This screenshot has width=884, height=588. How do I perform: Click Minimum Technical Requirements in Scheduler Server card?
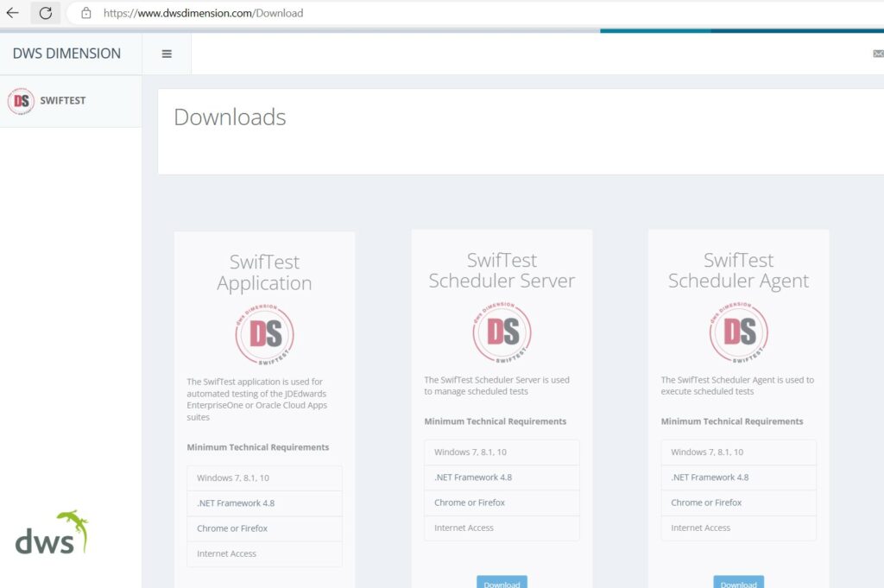tap(495, 421)
